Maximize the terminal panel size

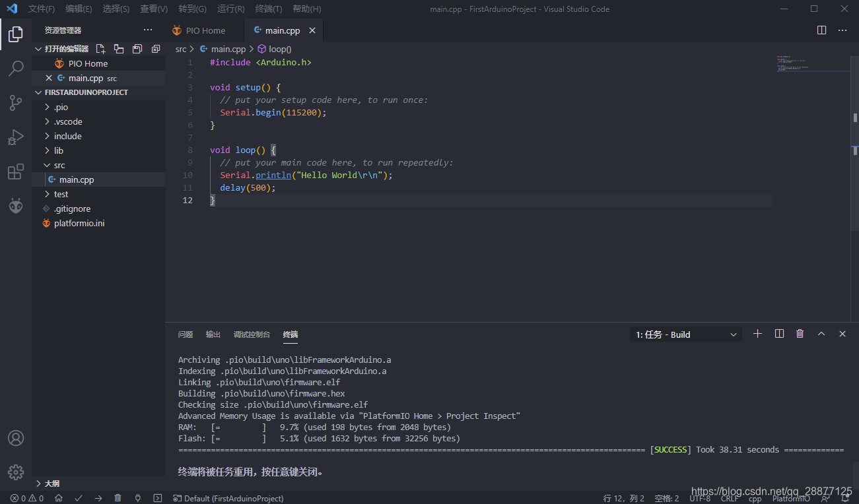(x=821, y=334)
